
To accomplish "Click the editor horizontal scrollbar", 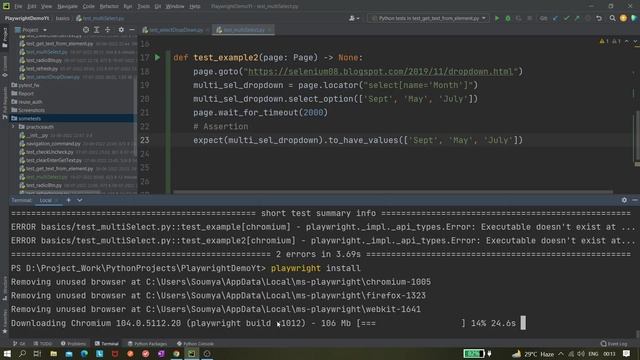I will pos(393,192).
